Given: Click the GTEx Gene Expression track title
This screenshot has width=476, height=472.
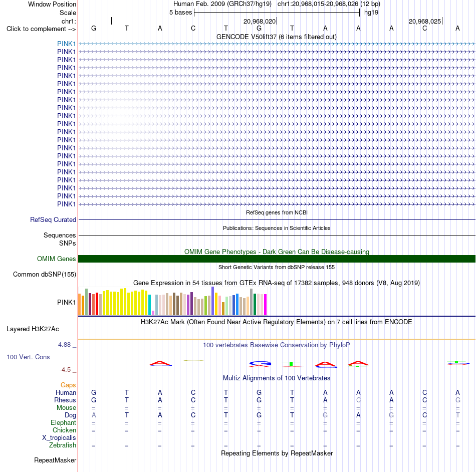Looking at the screenshot, I should (276, 283).
